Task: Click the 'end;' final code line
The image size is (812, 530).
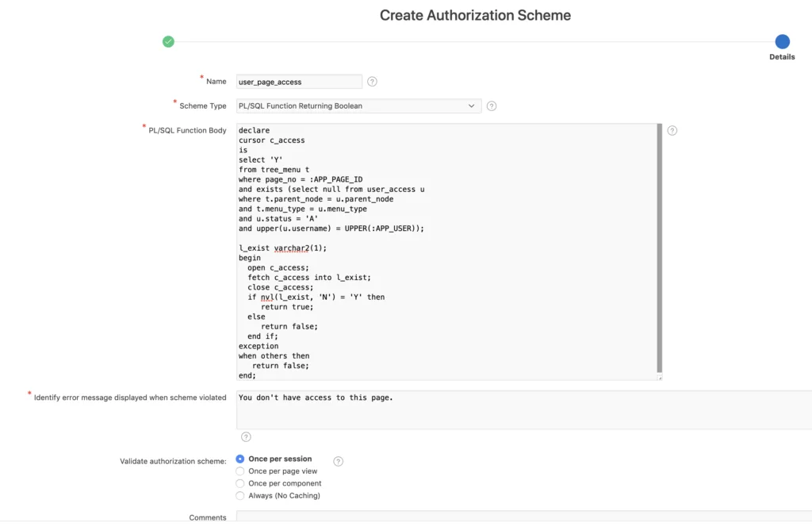Action: pyautogui.click(x=247, y=375)
